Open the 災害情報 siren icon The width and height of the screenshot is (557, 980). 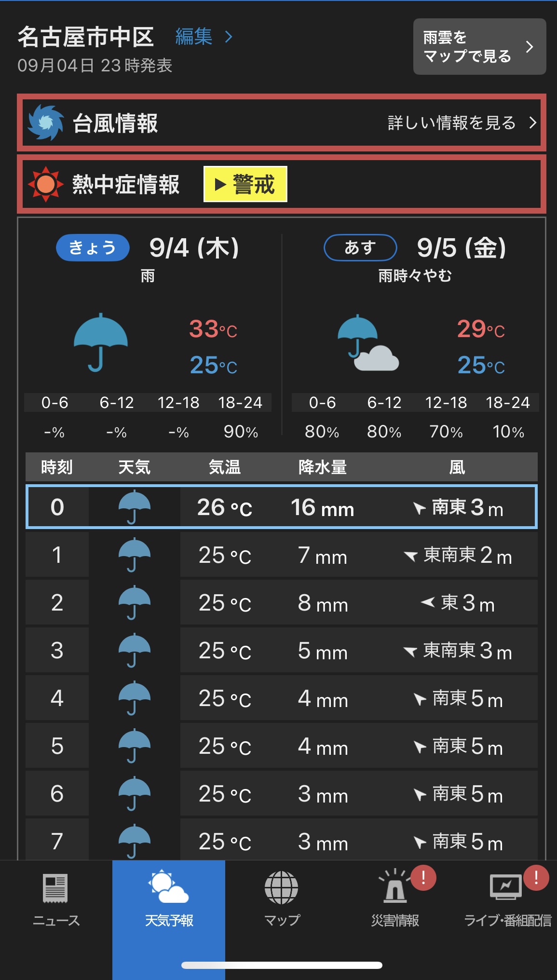395,888
